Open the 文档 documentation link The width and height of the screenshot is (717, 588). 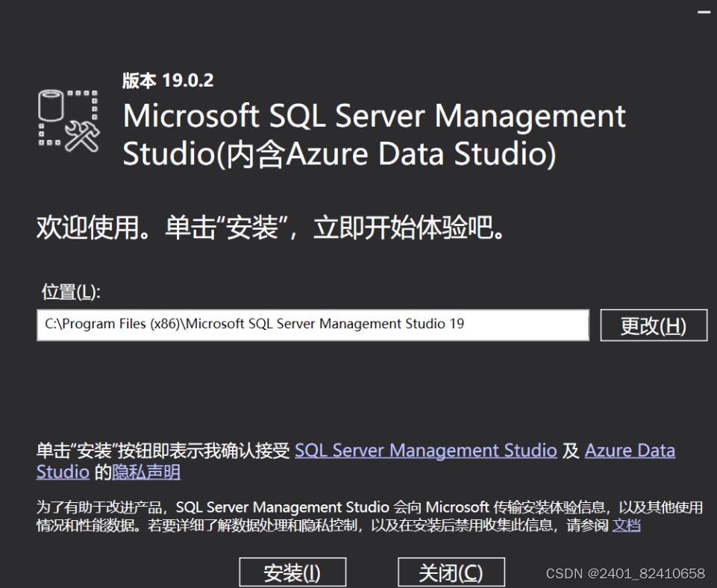626,525
